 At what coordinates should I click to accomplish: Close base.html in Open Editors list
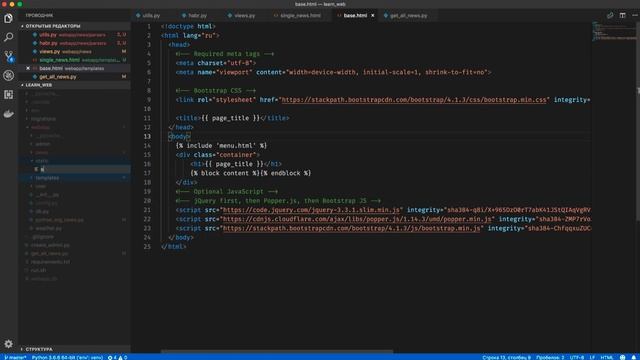[28, 68]
